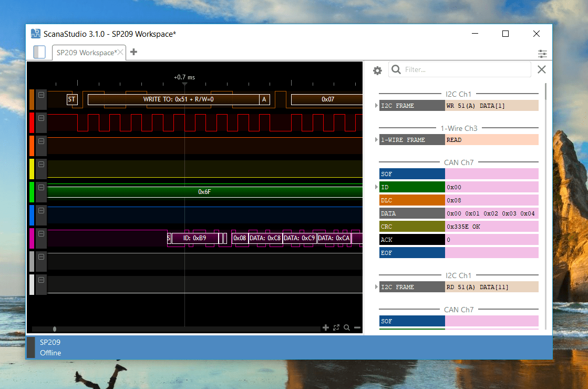Expand the I2C FRAME RD 51(A) entry

coord(376,286)
